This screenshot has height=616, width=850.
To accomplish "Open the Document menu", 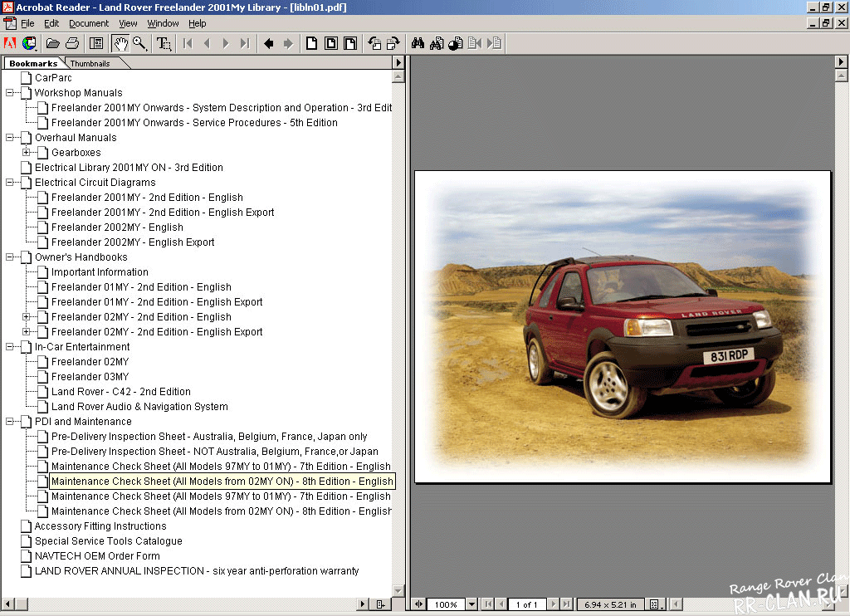I will tap(88, 23).
